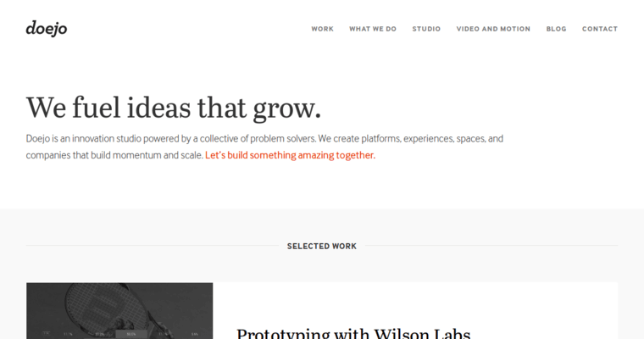Click the divider line left of Selected Work
644x339 pixels.
(x=153, y=246)
